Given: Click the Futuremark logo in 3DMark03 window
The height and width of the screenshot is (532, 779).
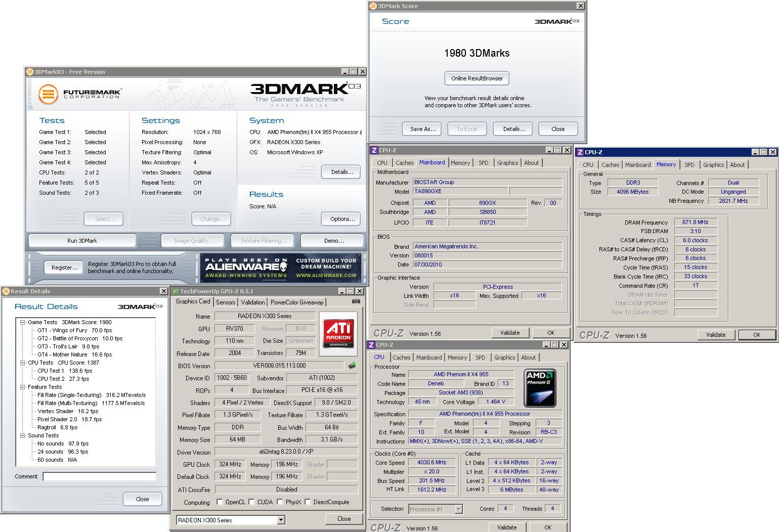Looking at the screenshot, I should point(80,94).
